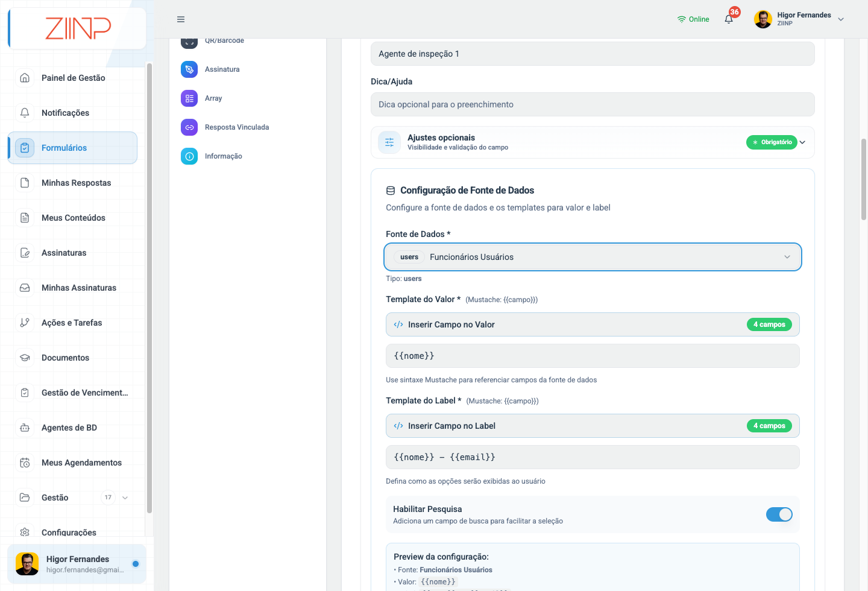Click the hamburger menu icon
This screenshot has width=868, height=591.
click(x=181, y=19)
